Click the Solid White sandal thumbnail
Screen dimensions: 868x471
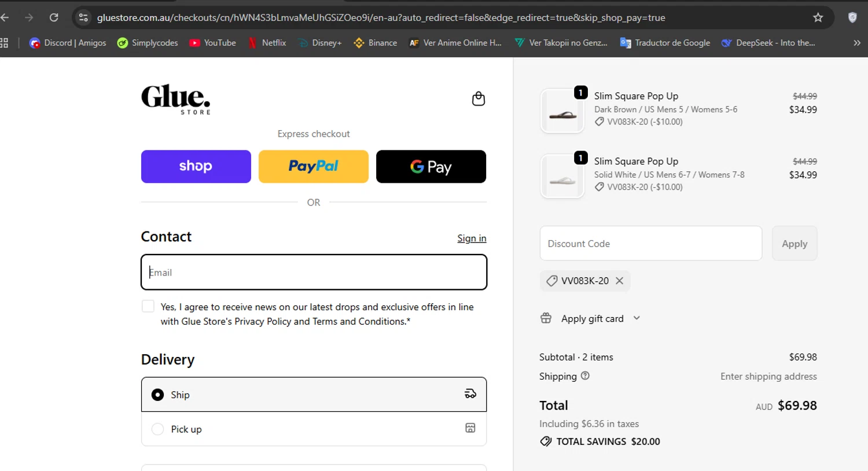[x=562, y=176]
